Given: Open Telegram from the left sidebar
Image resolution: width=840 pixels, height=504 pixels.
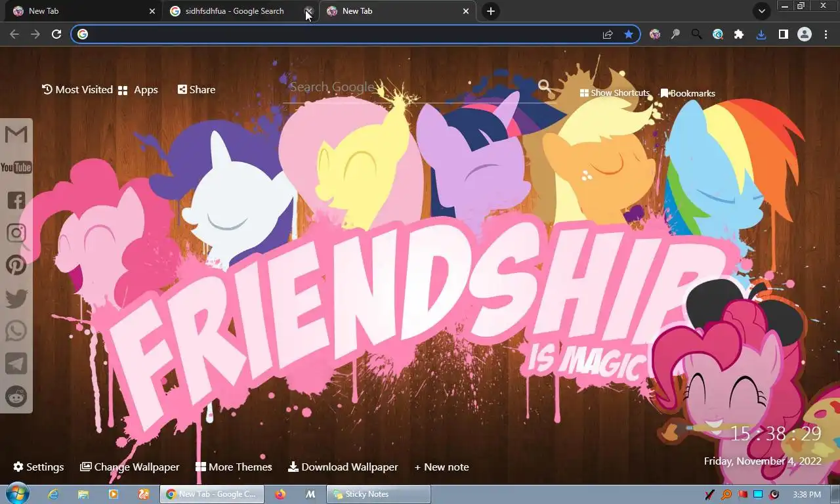Looking at the screenshot, I should [x=16, y=363].
